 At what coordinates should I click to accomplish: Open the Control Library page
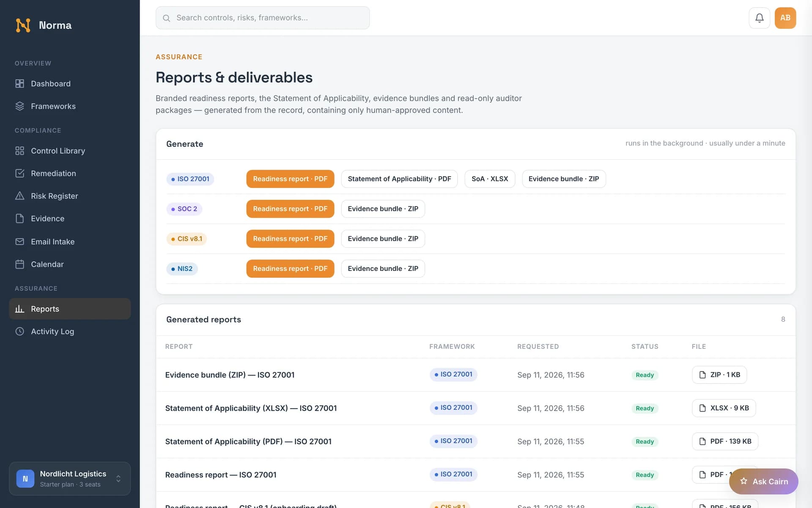click(x=70, y=151)
